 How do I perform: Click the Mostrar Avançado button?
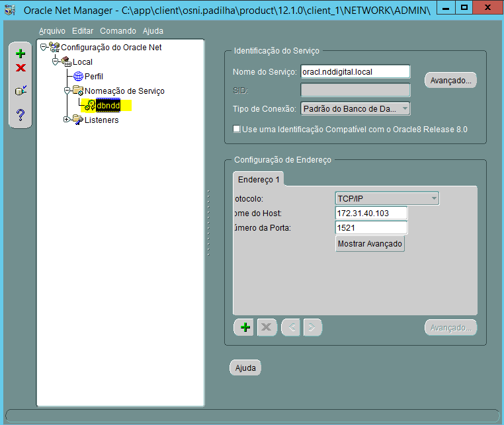tap(370, 244)
